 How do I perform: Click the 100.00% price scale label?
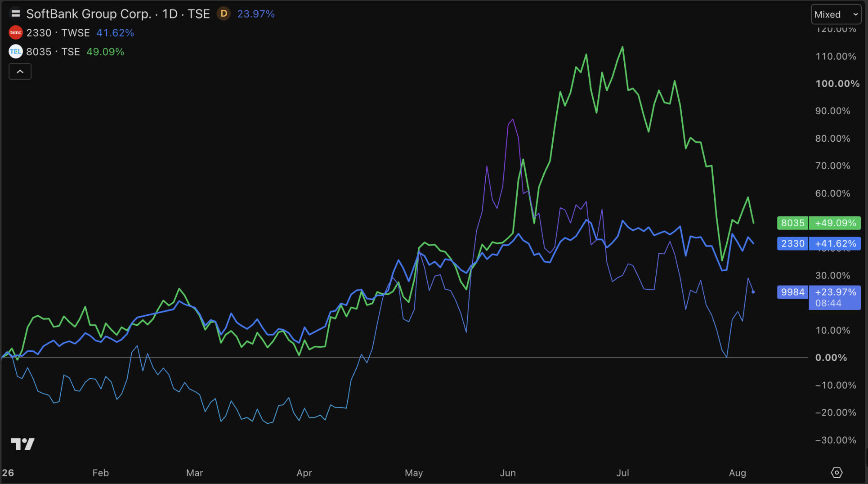point(837,84)
